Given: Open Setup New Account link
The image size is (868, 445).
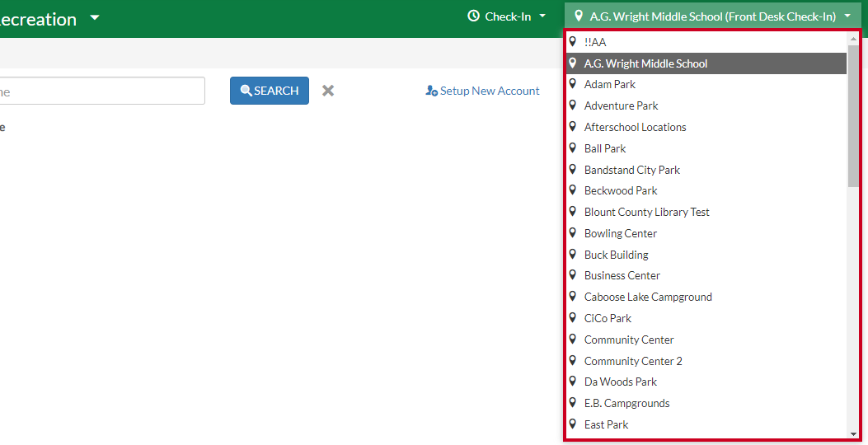Looking at the screenshot, I should click(482, 91).
